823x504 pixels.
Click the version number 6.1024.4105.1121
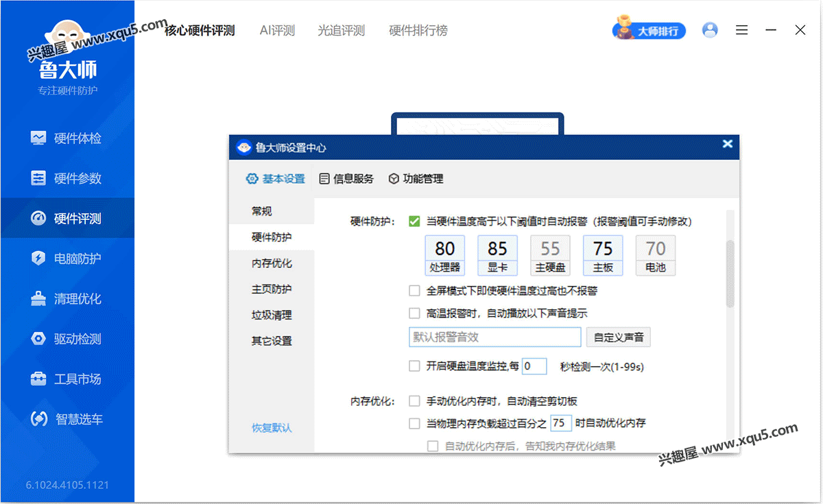(x=67, y=485)
